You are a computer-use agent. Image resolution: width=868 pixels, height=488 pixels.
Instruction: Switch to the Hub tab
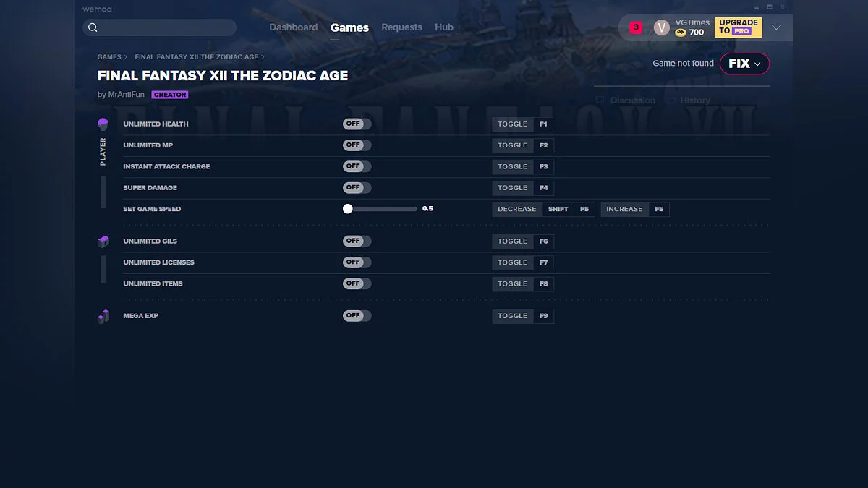tap(444, 27)
